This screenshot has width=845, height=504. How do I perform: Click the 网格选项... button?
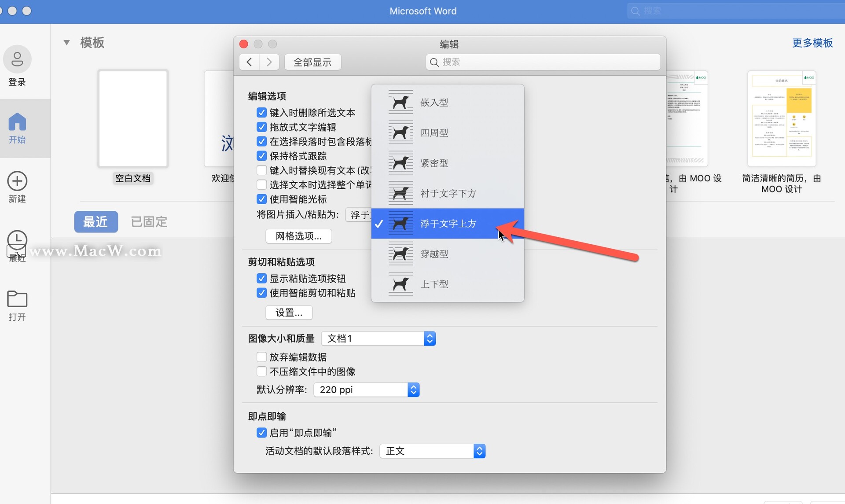(x=298, y=236)
